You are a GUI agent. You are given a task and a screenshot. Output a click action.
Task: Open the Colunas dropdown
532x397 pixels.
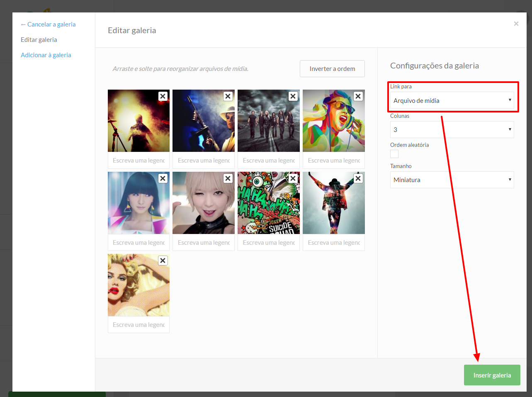tap(452, 129)
